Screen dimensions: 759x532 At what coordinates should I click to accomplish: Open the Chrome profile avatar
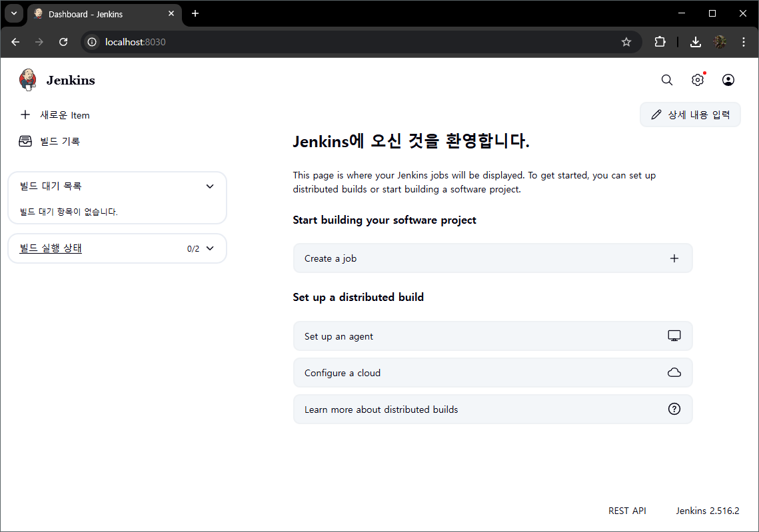tap(719, 42)
